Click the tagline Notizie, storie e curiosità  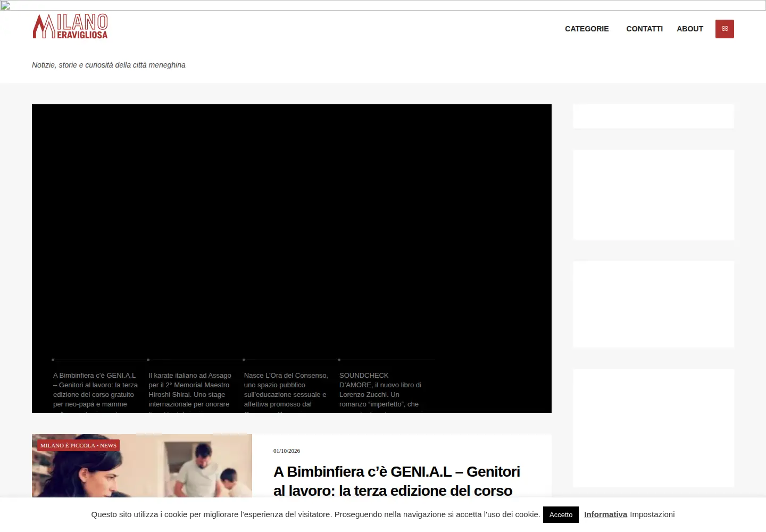(x=109, y=65)
